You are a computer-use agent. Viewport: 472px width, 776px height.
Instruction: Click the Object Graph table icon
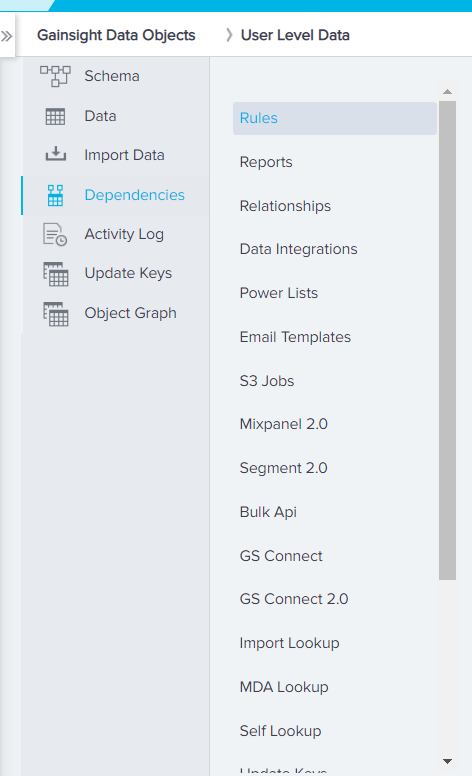55,314
